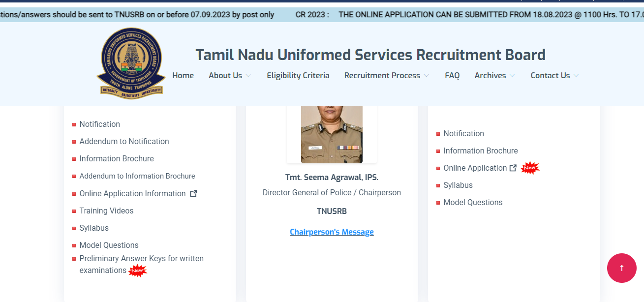Click external link icon beside Online Application

coord(513,168)
